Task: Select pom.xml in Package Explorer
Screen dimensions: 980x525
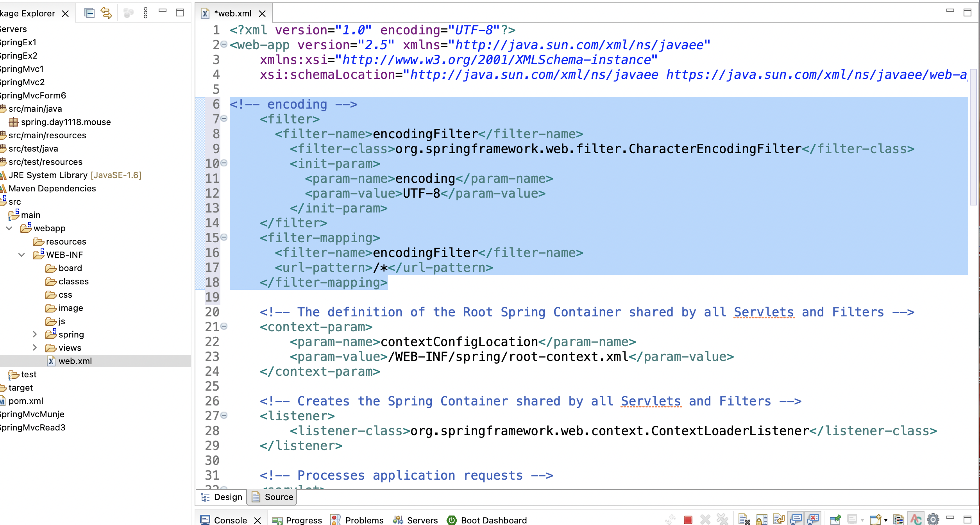Action: pyautogui.click(x=26, y=401)
